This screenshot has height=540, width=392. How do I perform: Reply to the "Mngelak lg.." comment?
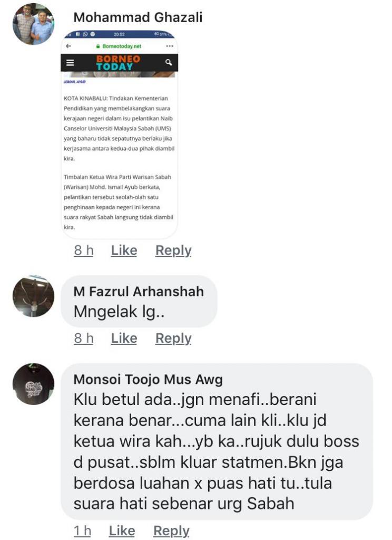coord(173,338)
